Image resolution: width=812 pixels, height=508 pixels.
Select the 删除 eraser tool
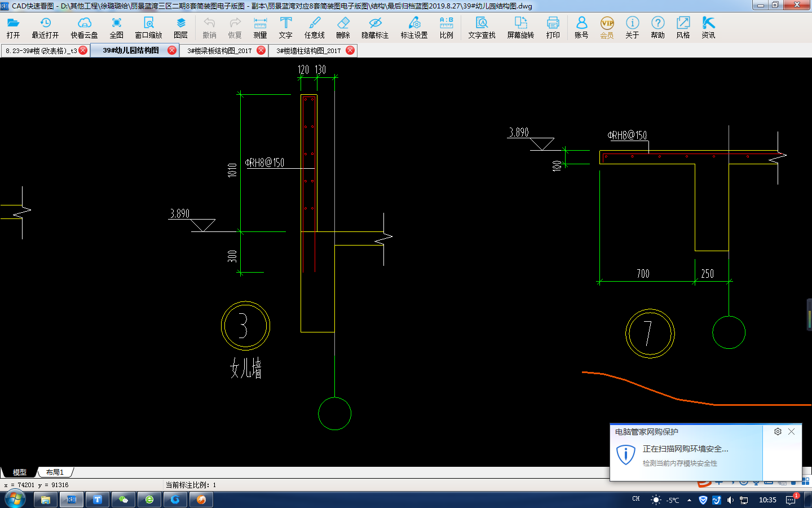[x=343, y=27]
